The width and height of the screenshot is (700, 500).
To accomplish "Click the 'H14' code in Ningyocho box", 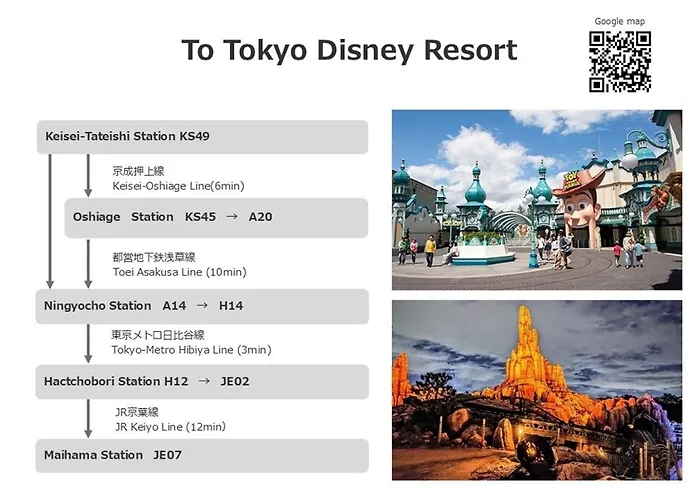I will pos(231,306).
